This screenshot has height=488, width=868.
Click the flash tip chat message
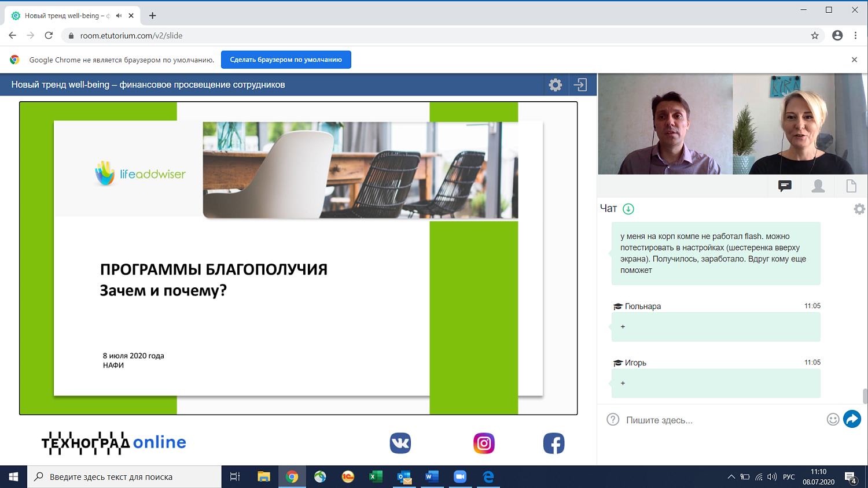[x=716, y=253]
